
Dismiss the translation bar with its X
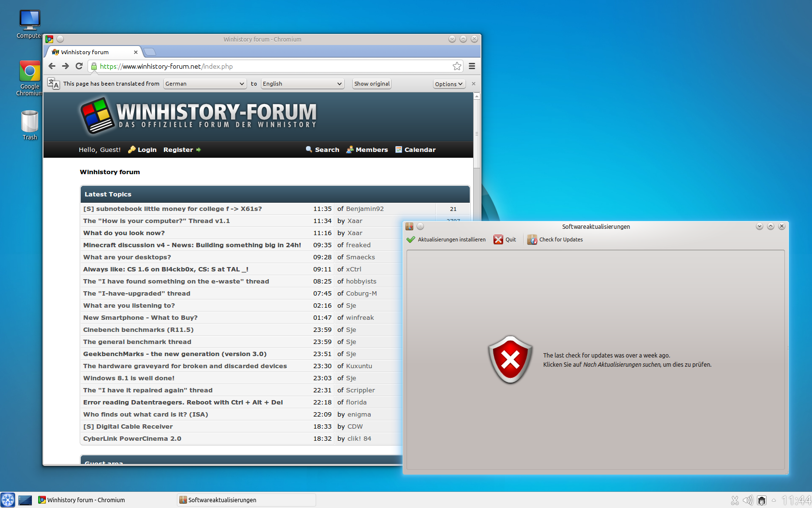474,84
